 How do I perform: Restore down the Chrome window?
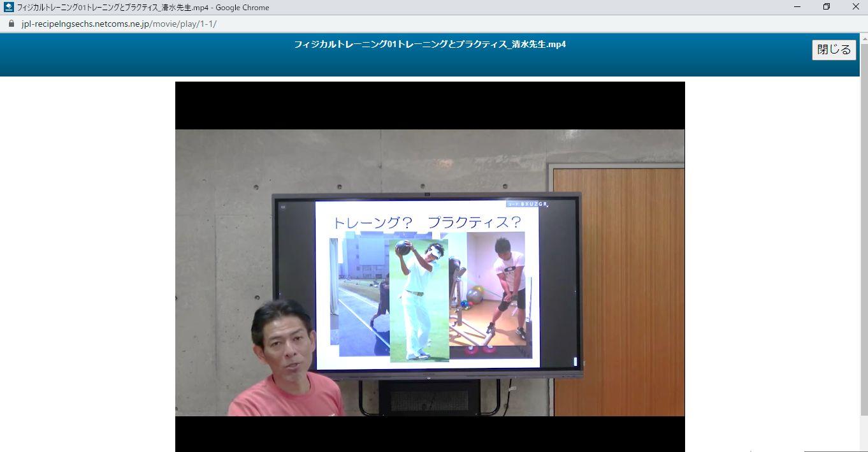point(827,7)
